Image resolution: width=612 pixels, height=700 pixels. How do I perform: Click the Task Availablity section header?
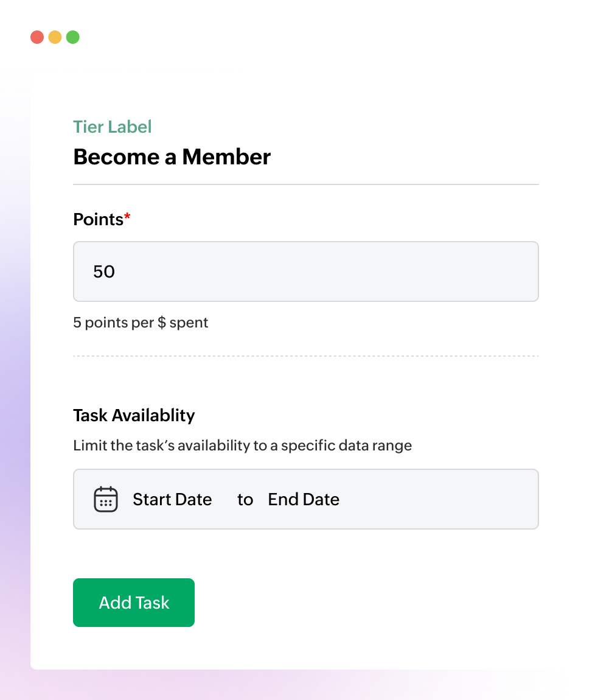(x=133, y=415)
